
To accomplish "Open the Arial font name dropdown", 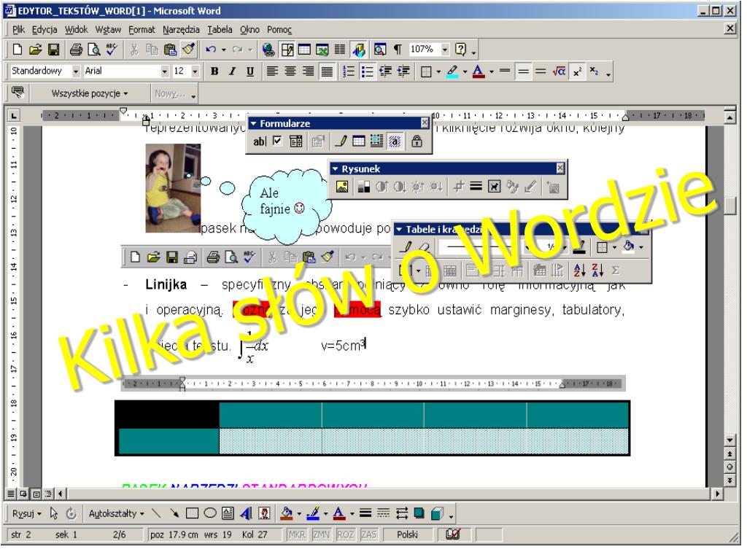I will (x=165, y=71).
